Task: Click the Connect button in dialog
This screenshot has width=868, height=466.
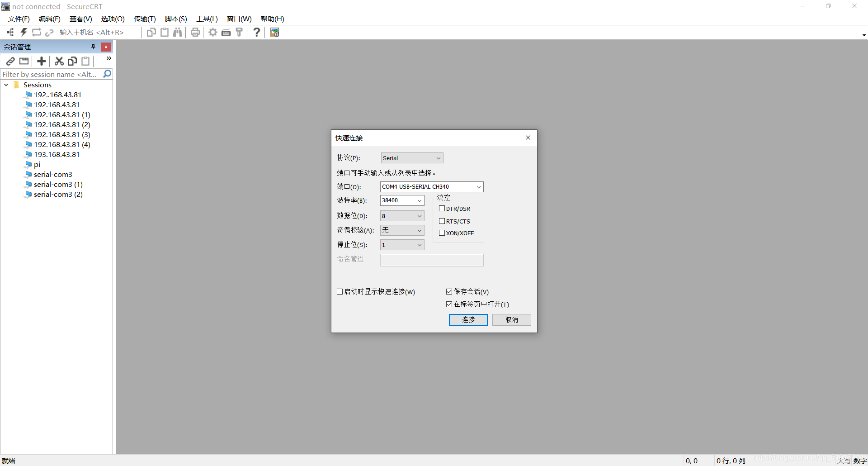Action: click(x=468, y=320)
